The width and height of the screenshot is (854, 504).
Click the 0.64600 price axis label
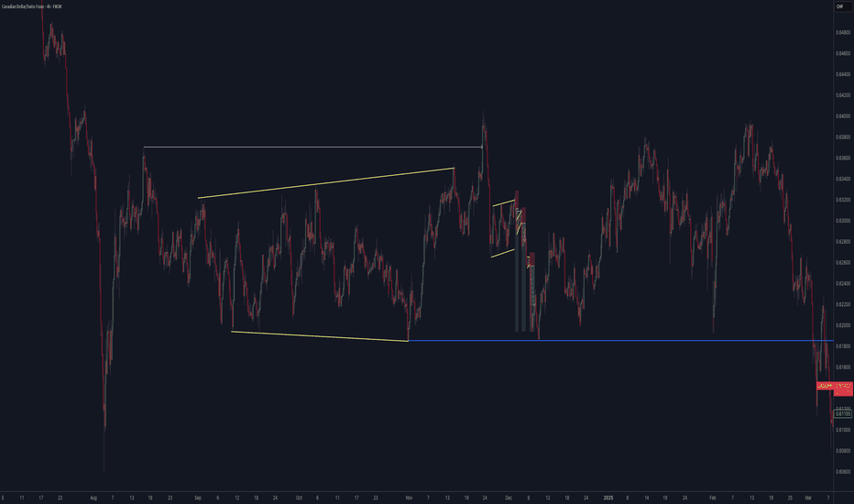point(843,53)
